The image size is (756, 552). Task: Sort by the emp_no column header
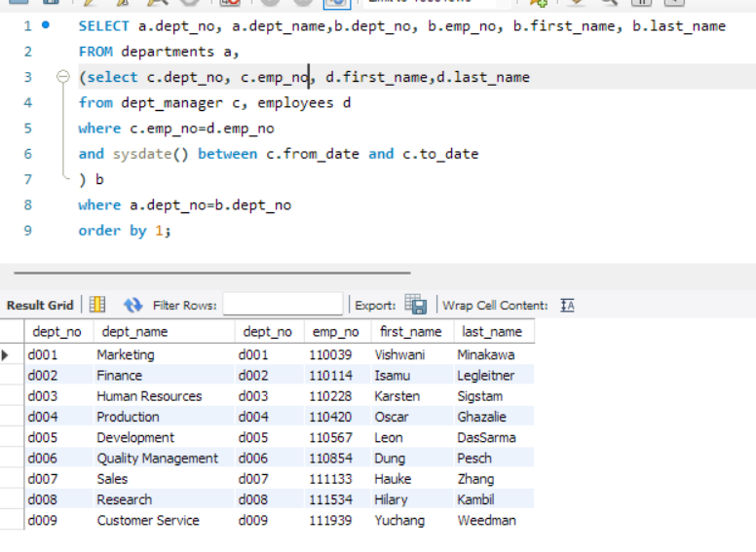335,332
